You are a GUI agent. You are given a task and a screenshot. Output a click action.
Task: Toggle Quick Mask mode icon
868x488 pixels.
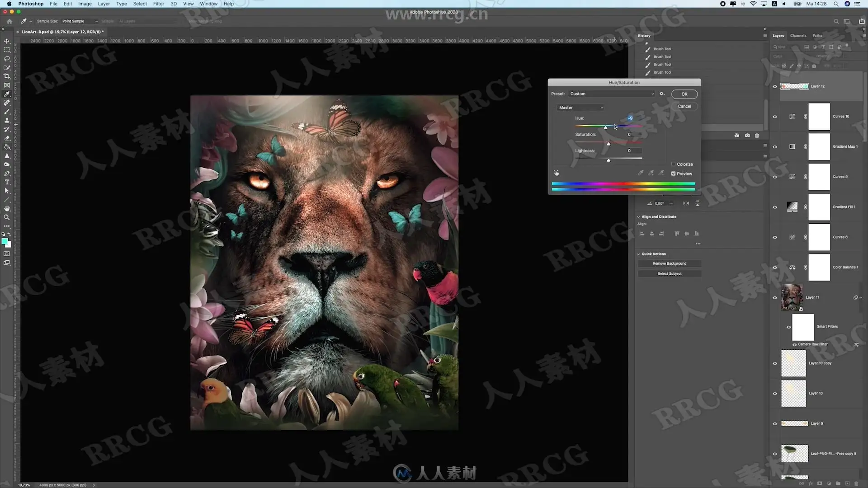coord(7,254)
